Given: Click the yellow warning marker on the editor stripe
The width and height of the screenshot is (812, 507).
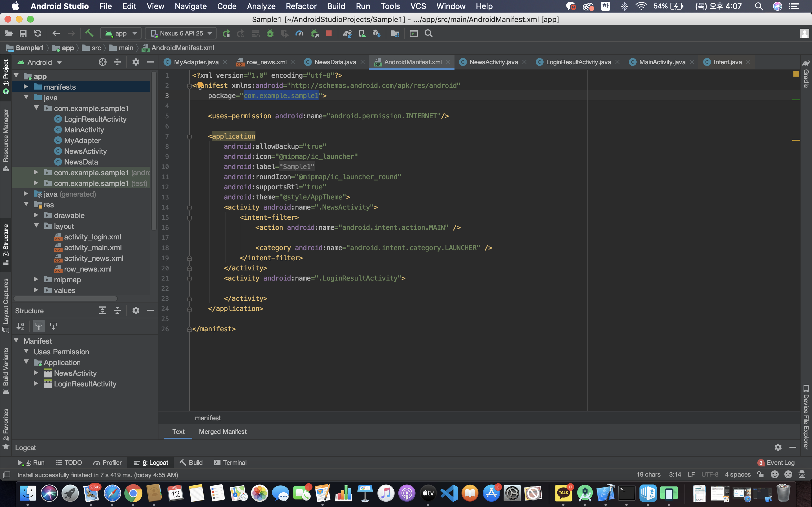Looking at the screenshot, I should 796,140.
